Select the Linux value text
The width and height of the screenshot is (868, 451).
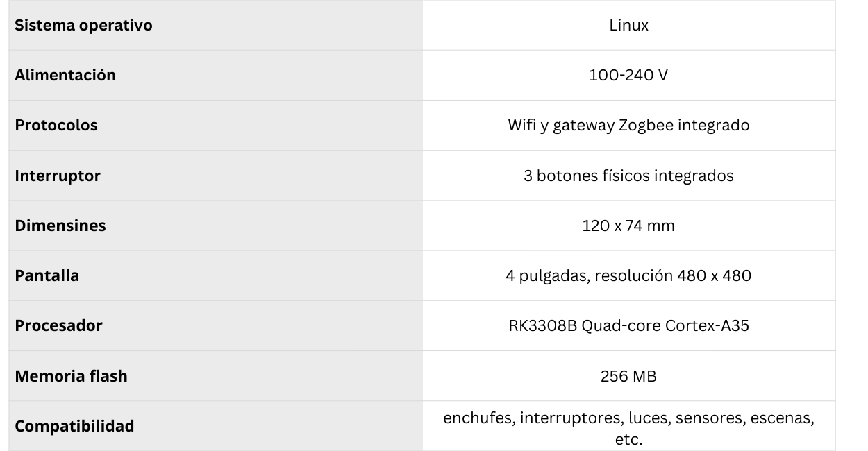click(628, 26)
